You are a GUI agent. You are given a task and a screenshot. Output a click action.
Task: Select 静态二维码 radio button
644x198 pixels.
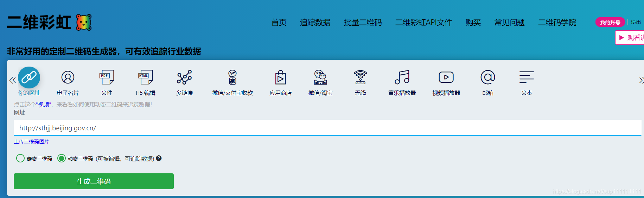(x=20, y=159)
